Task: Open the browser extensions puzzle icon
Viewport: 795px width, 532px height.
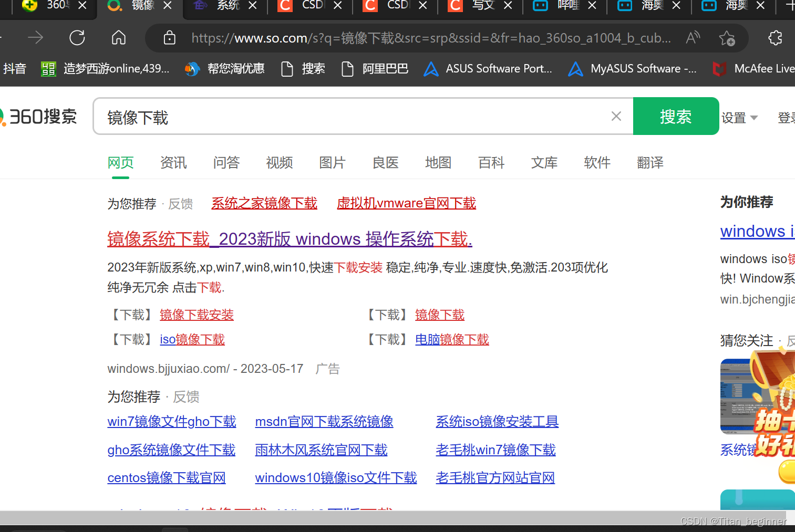Action: click(775, 38)
